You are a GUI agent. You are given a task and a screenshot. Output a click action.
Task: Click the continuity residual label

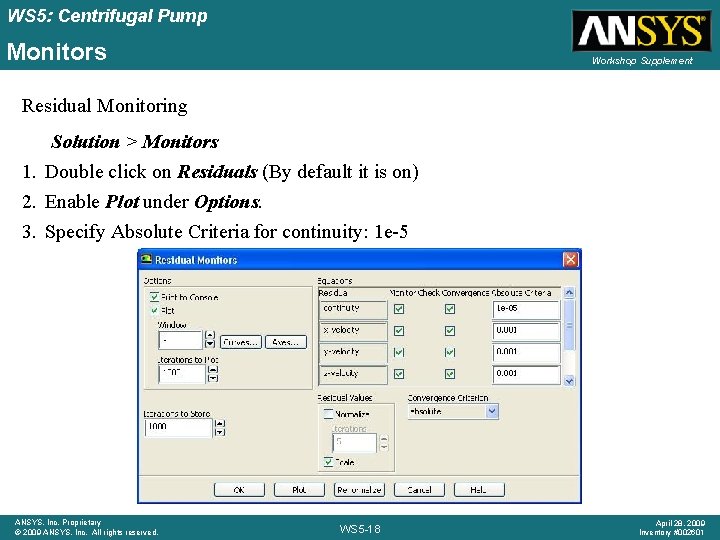[x=353, y=309]
